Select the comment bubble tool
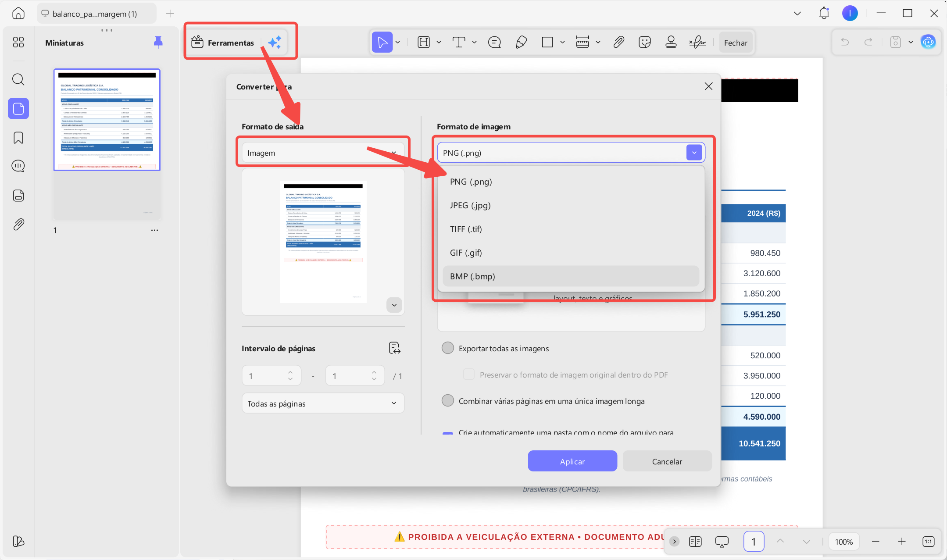The image size is (947, 560). pos(494,43)
